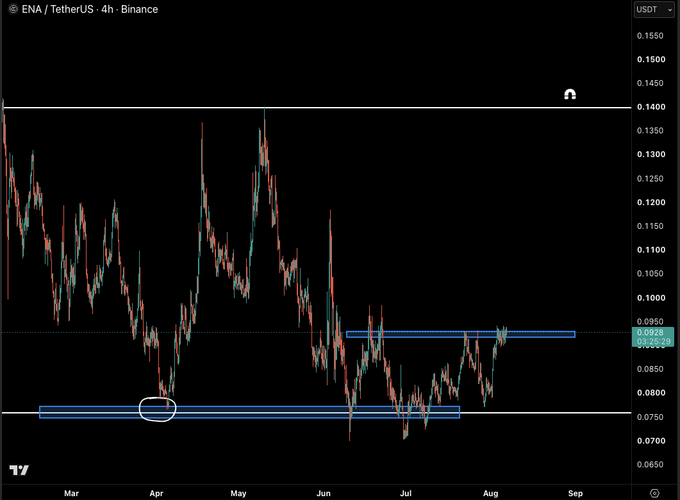Viewport: 680px width, 500px height.
Task: Click the 0.1550 price axis label
Action: coord(651,36)
